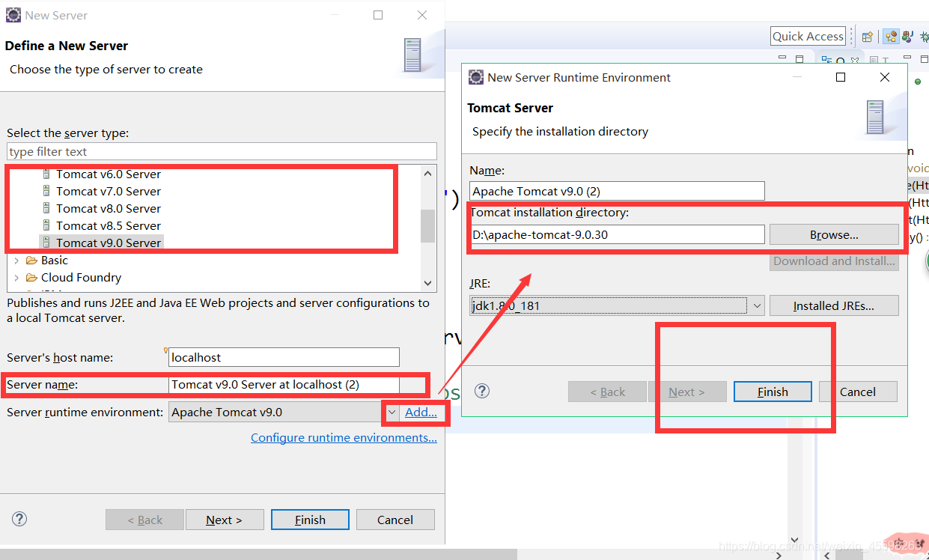Maximize the New Server Runtime Environment dialog
The height and width of the screenshot is (560, 929).
841,77
